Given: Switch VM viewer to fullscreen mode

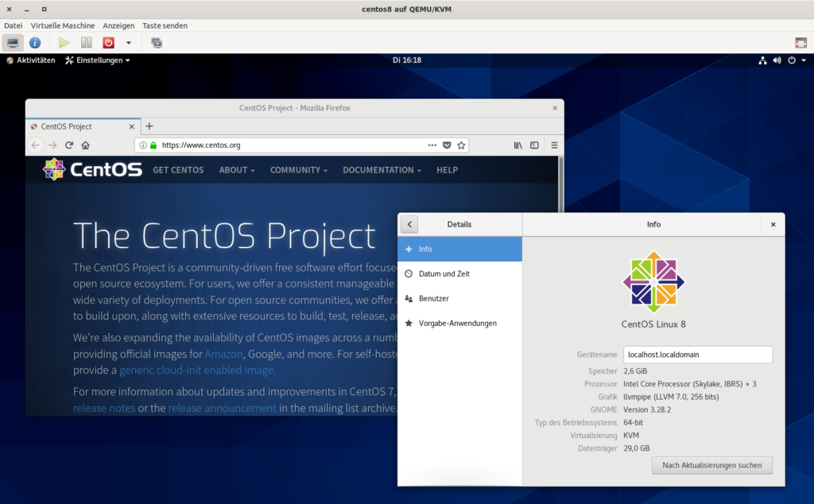Looking at the screenshot, I should coord(800,43).
